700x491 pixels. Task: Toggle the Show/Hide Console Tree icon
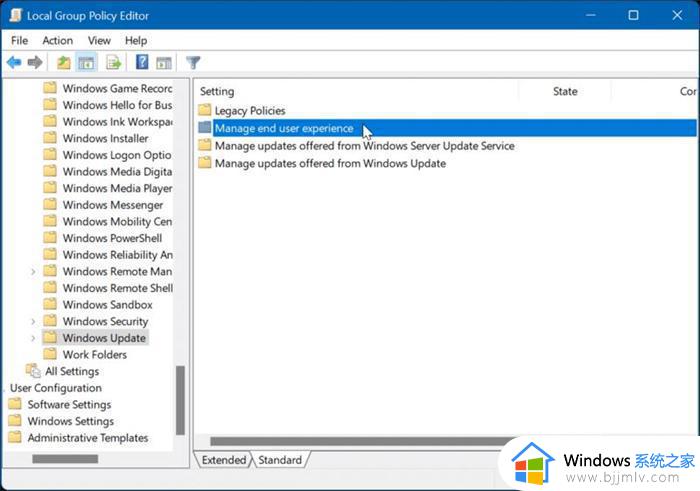86,63
